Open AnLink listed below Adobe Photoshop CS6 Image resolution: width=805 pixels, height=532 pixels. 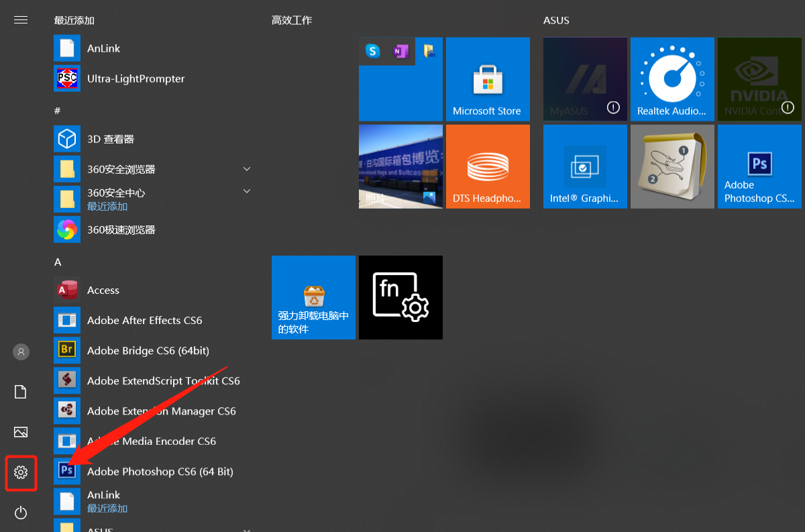tap(154, 501)
